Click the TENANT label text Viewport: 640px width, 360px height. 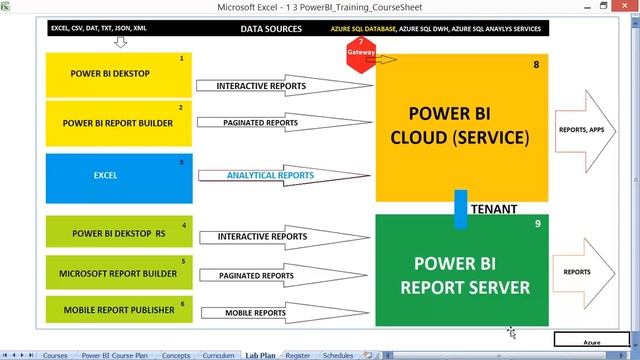point(494,209)
